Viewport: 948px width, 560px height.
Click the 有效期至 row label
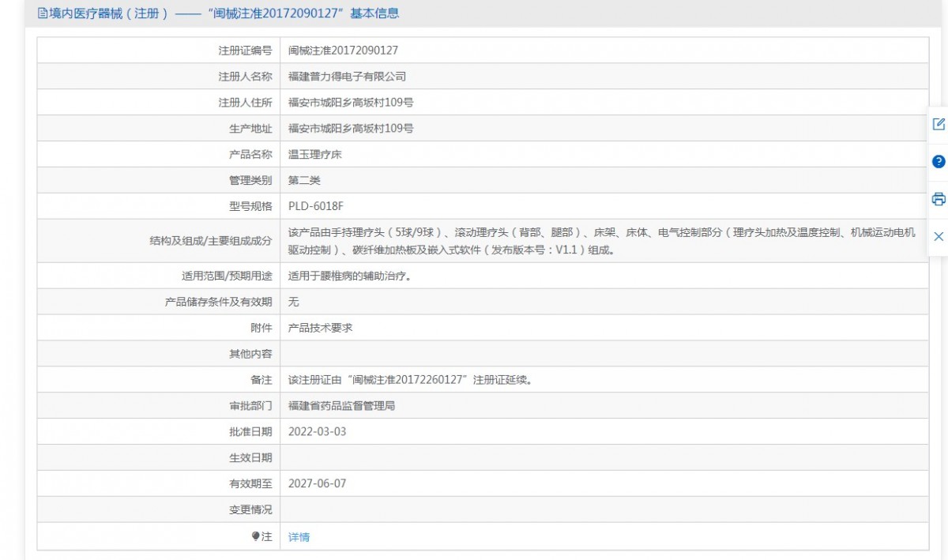pos(250,483)
